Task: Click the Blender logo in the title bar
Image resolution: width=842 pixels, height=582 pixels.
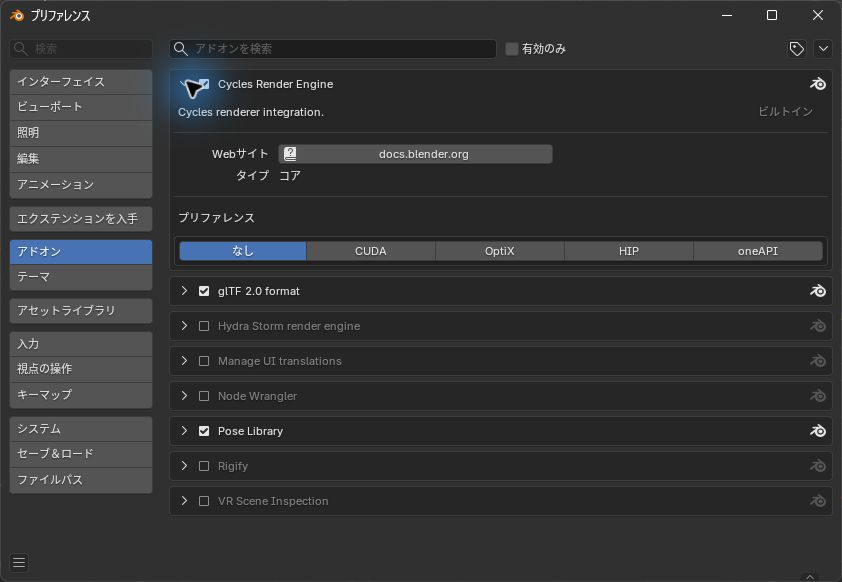Action: 17,16
